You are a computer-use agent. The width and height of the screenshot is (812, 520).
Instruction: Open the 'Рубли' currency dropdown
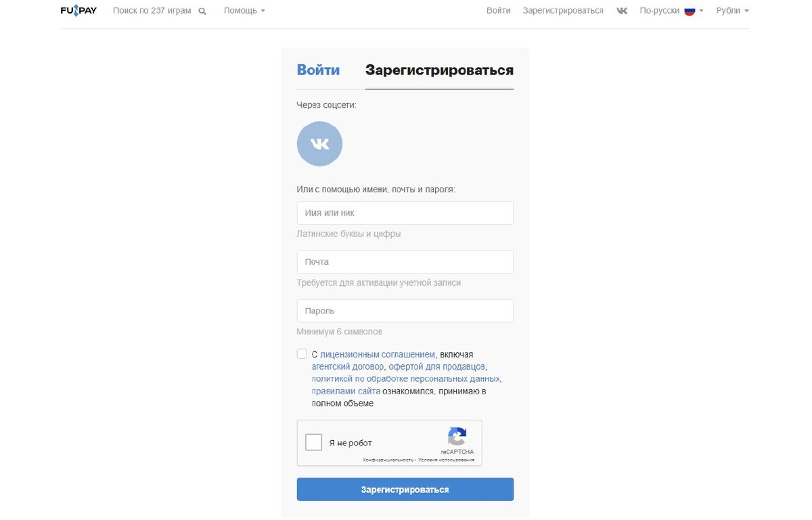coord(733,11)
